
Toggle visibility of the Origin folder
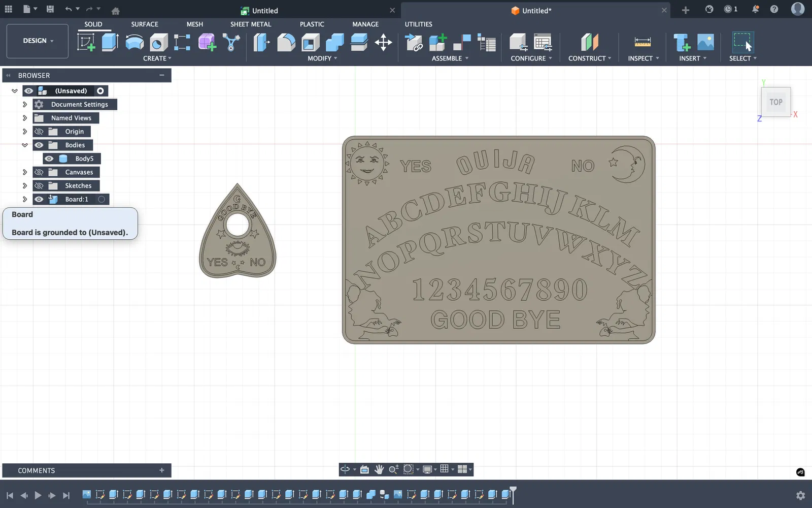(x=39, y=132)
